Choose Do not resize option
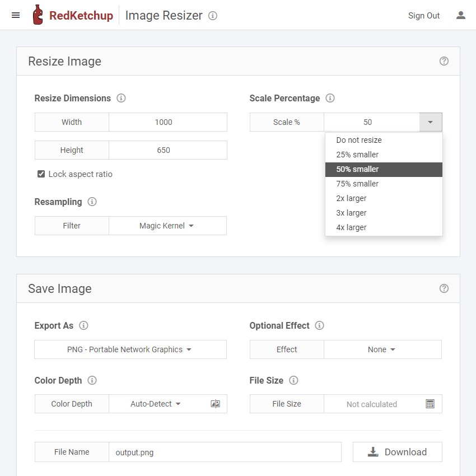 359,139
